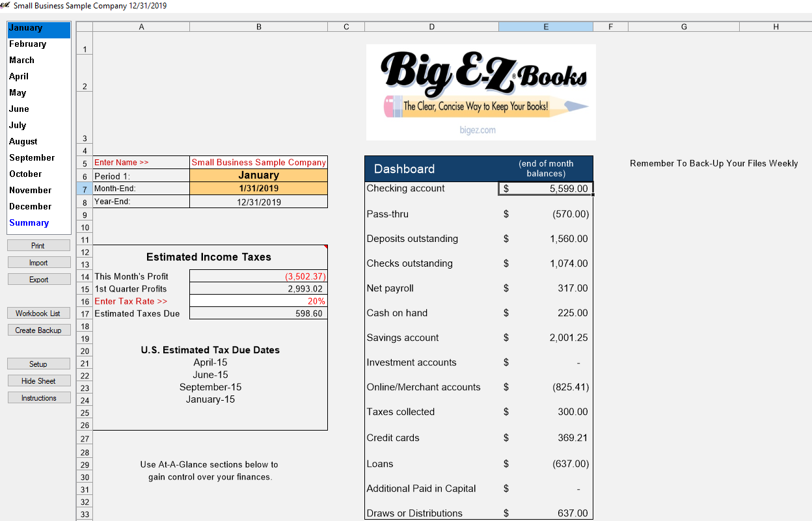This screenshot has height=521, width=812.
Task: Click the Period 1 'January' cell
Action: coord(259,176)
